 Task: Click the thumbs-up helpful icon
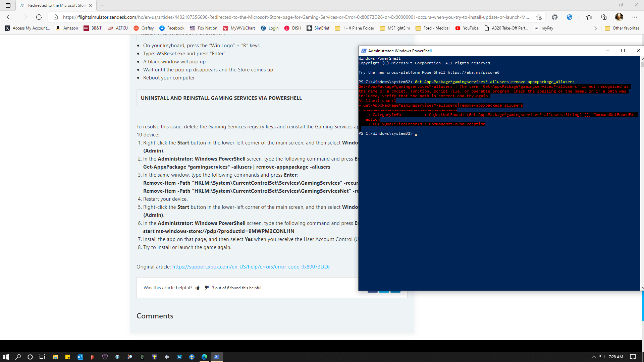click(198, 288)
